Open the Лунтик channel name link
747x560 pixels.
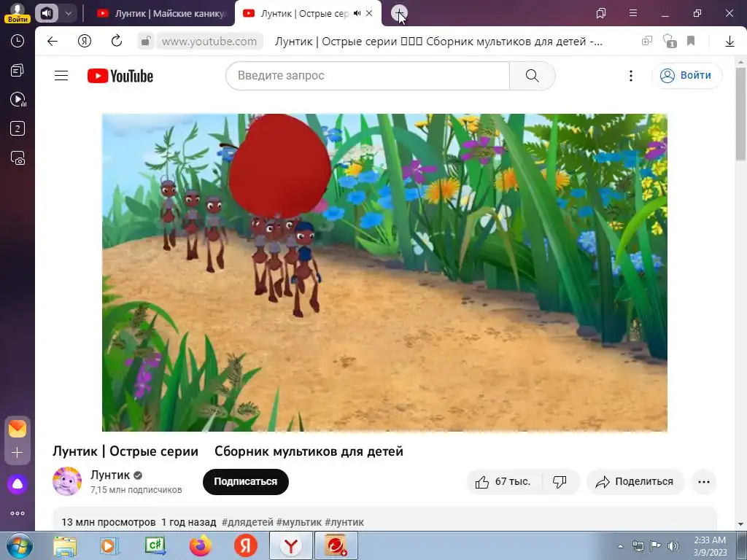110,475
